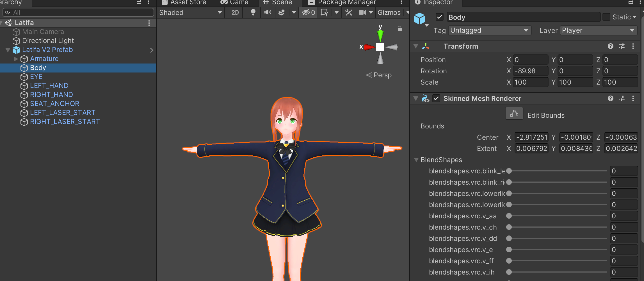Open Transform component more options menu

633,46
